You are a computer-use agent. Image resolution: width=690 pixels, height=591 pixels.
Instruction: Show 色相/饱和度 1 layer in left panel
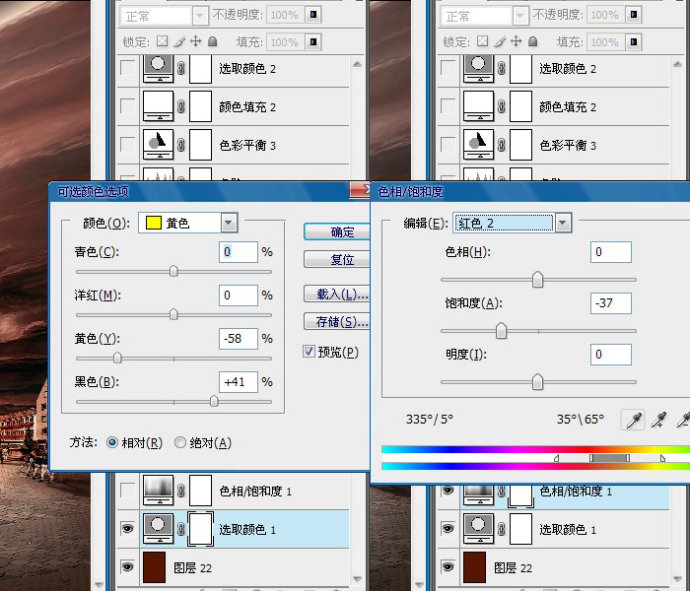(x=128, y=490)
